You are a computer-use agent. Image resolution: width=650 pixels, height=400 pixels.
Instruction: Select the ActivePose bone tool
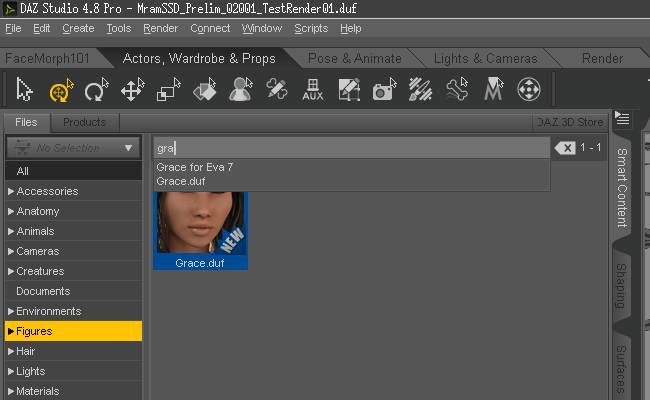(x=457, y=89)
